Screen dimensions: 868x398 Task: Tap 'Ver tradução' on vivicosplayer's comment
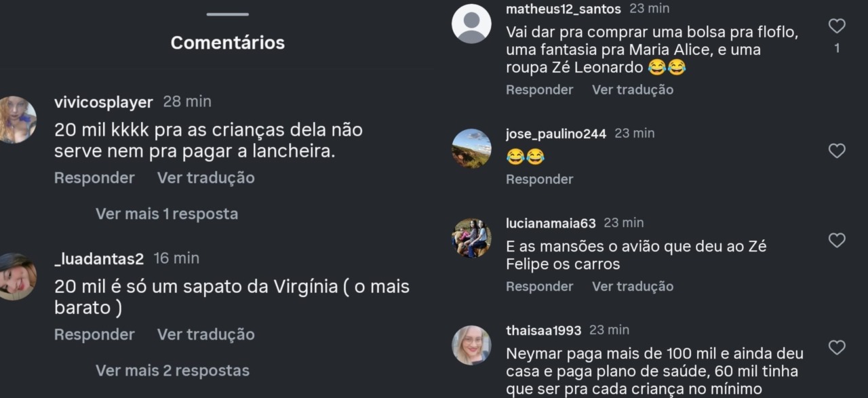pos(206,178)
